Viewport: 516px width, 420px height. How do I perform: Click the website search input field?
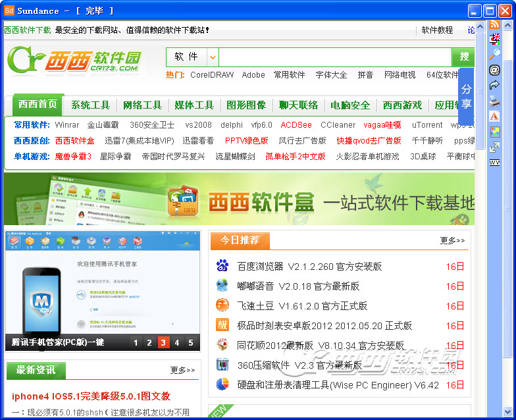click(335, 57)
